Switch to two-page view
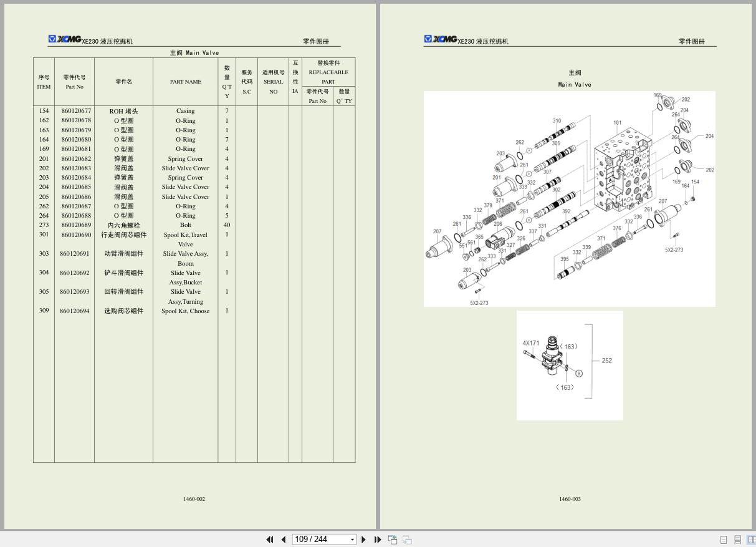The width and height of the screenshot is (756, 547). pyautogui.click(x=751, y=540)
